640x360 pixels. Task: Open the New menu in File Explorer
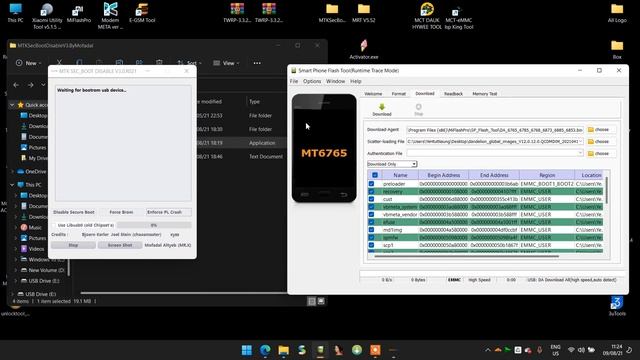pos(28,63)
